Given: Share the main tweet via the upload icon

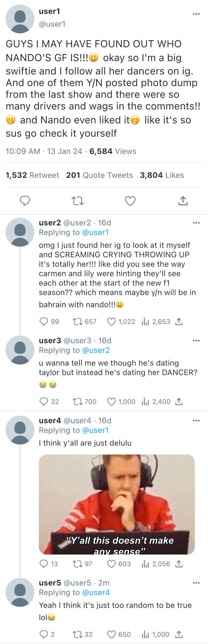Looking at the screenshot, I should (x=183, y=201).
